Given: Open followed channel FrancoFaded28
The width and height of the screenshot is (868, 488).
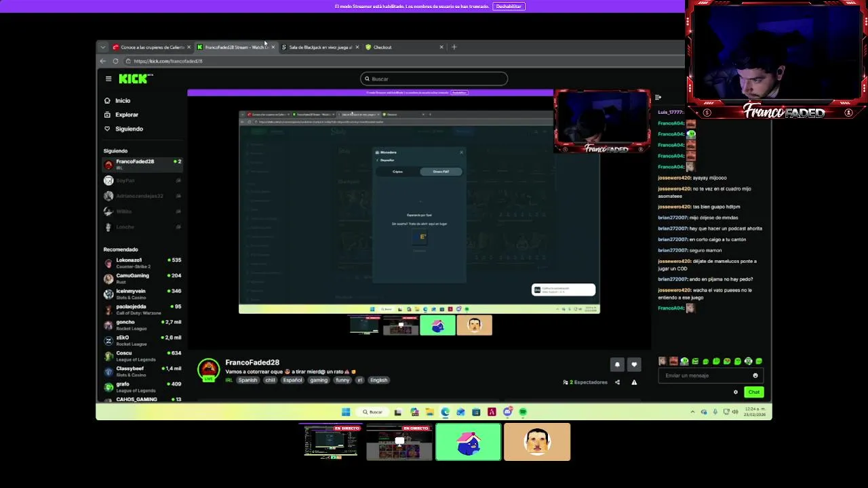Looking at the screenshot, I should (x=142, y=164).
